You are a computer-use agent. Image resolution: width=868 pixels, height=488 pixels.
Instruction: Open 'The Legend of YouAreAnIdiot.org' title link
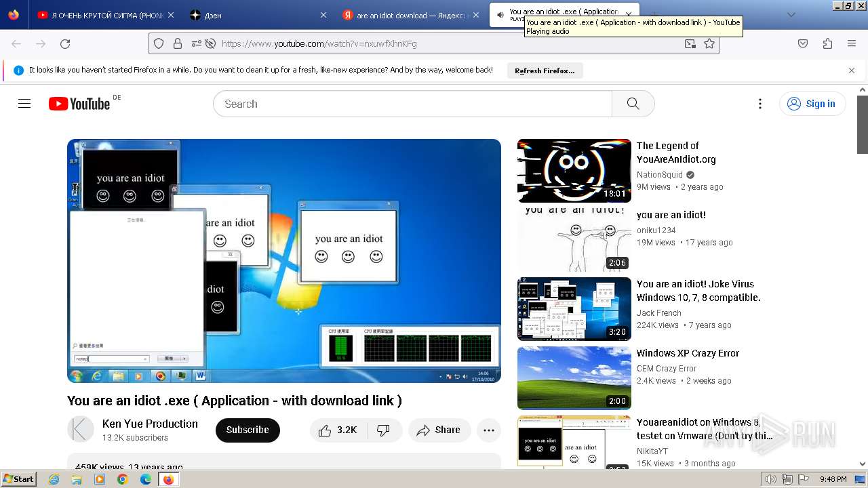pyautogui.click(x=676, y=152)
